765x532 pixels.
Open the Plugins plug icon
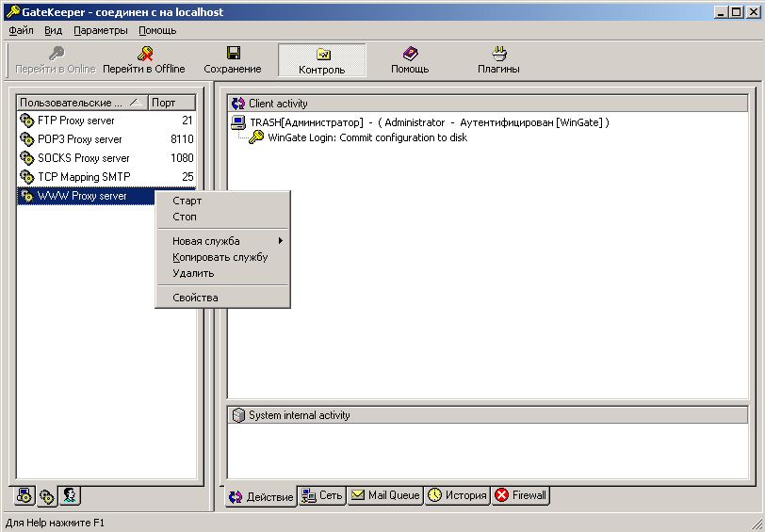(x=499, y=53)
